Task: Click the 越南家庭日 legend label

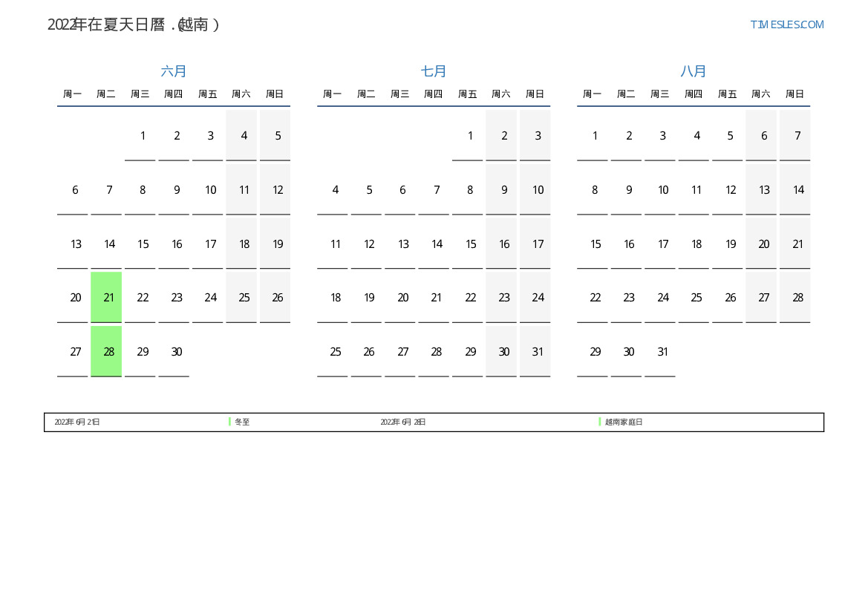Action: point(624,422)
